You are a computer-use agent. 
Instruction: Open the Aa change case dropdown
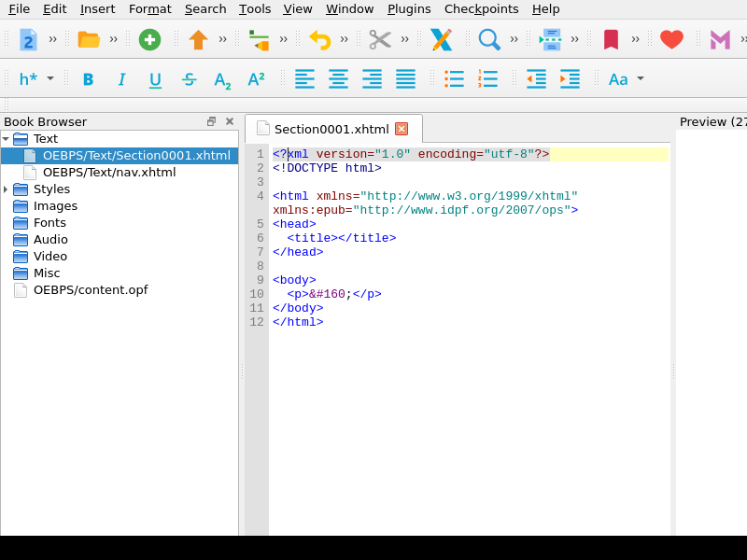pos(624,79)
